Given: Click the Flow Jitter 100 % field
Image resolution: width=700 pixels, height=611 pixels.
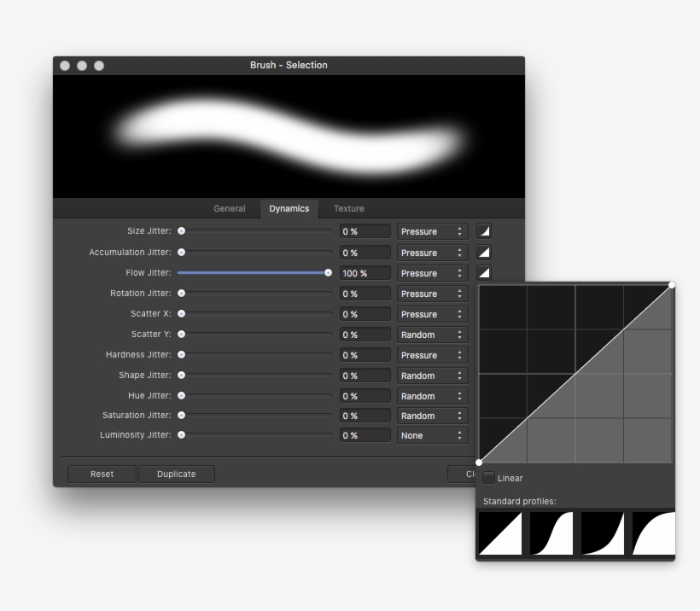Looking at the screenshot, I should [365, 273].
